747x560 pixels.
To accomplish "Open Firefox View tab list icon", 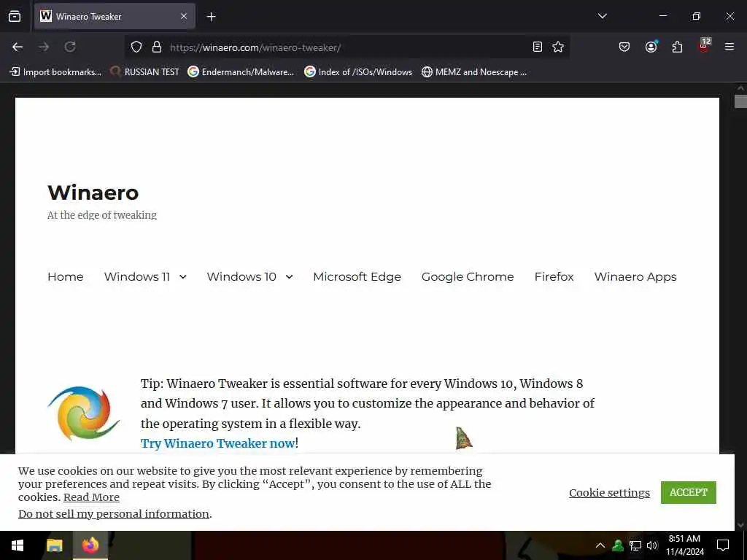I will tap(15, 16).
